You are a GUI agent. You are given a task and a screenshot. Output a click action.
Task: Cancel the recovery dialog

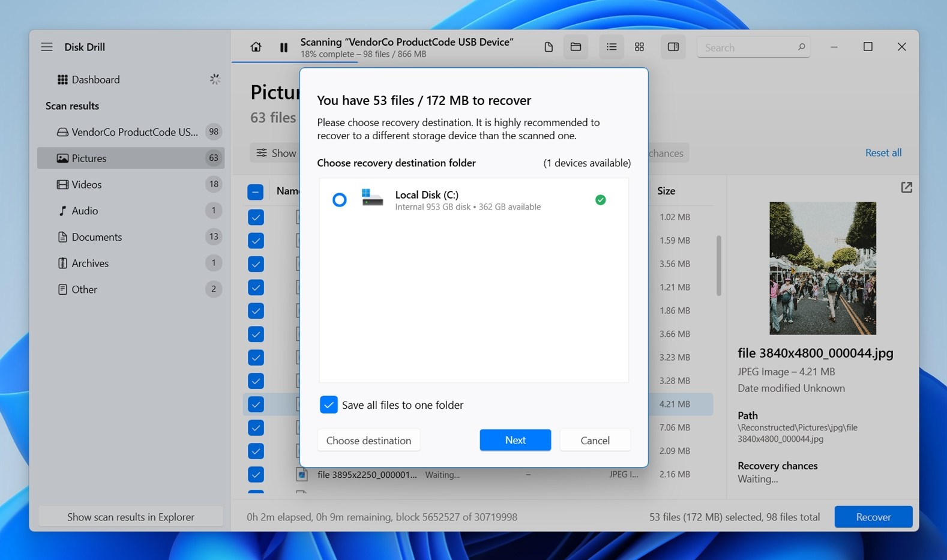pyautogui.click(x=595, y=440)
